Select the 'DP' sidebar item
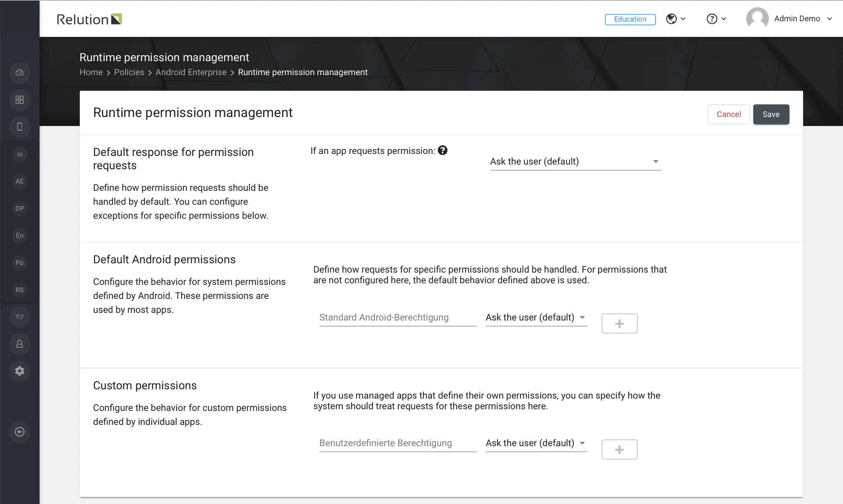This screenshot has height=504, width=843. pyautogui.click(x=20, y=208)
